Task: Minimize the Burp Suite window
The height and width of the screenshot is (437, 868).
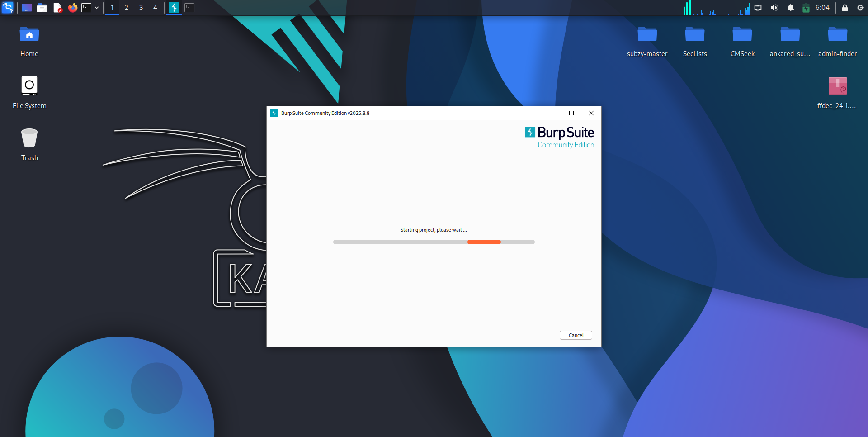Action: [x=552, y=113]
